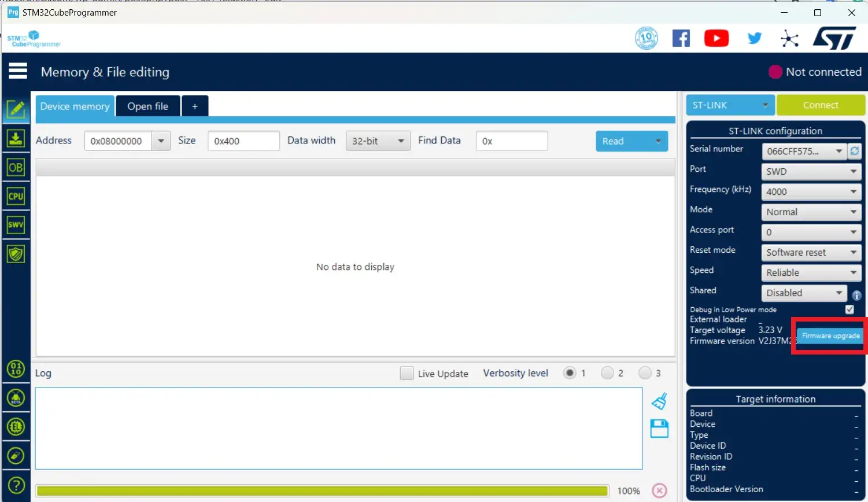Click the Address input field
Image resolution: width=868 pixels, height=502 pixels.
pos(119,141)
